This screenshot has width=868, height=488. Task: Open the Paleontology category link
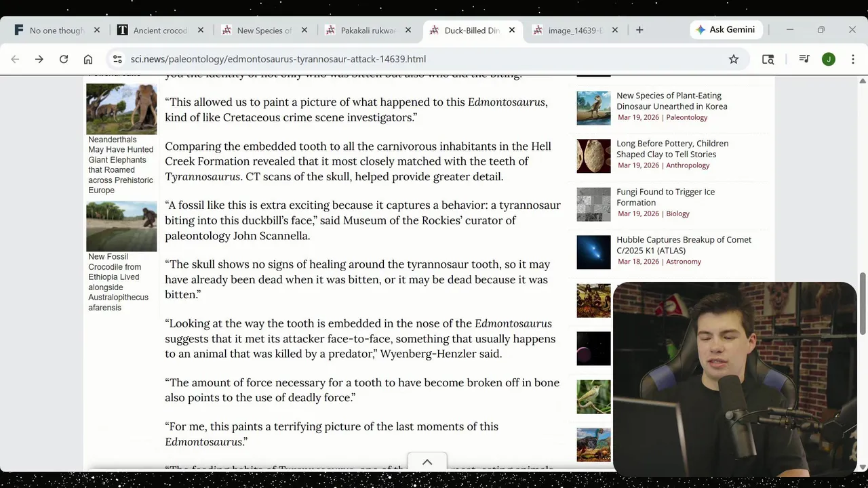click(686, 117)
